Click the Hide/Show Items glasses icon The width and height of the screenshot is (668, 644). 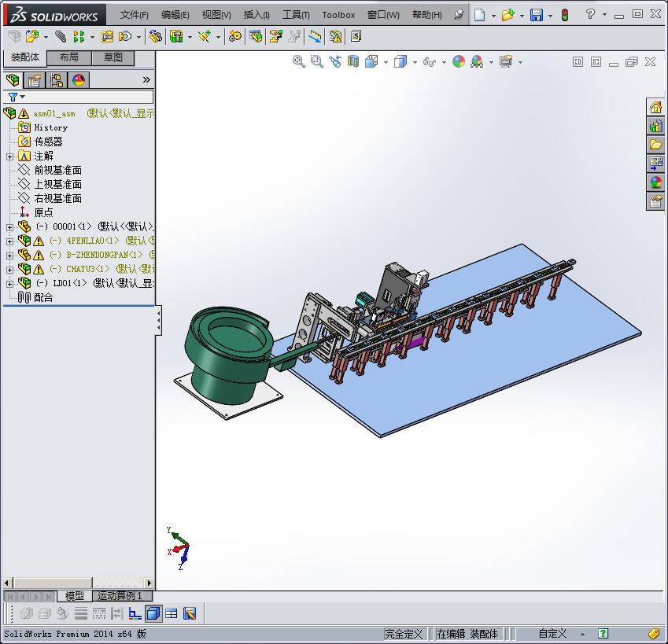430,62
